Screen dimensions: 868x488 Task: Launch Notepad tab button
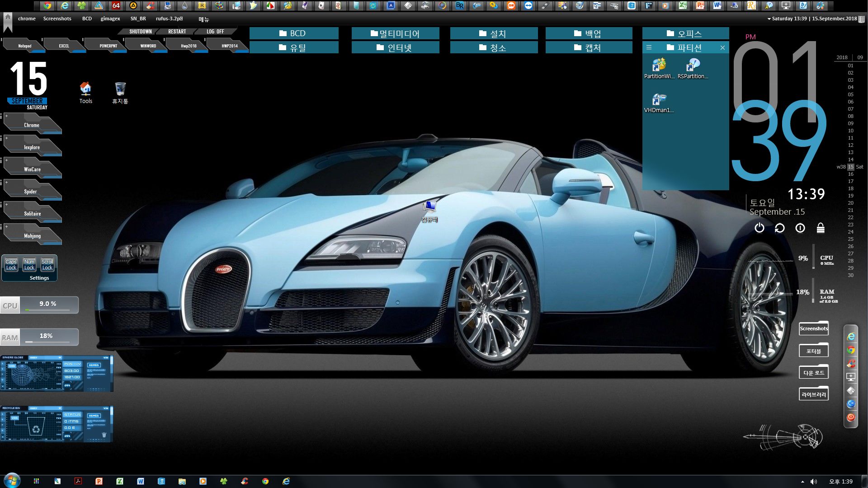pos(24,46)
